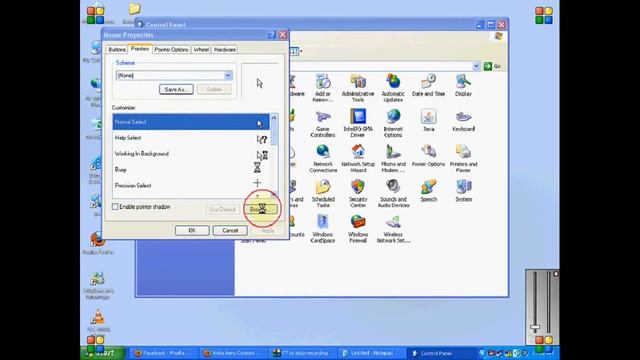Click the Go button in Control Panel

(x=492, y=66)
